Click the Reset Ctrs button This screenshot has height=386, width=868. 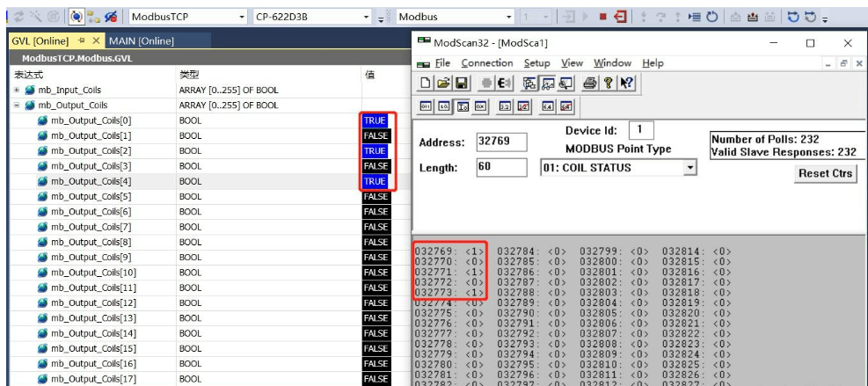click(x=826, y=173)
